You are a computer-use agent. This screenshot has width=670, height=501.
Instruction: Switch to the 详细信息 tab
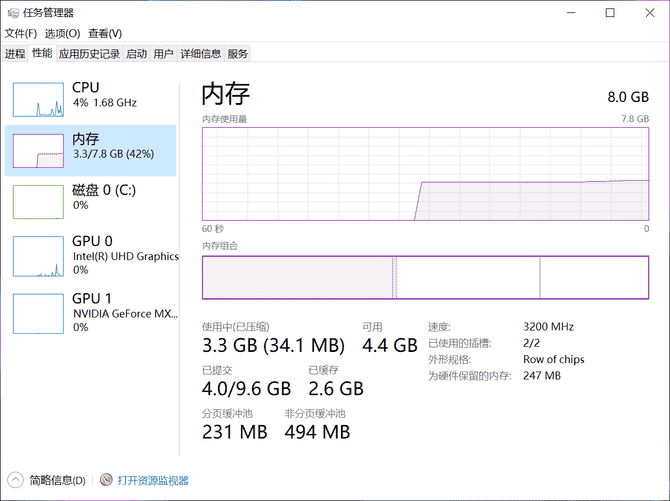pyautogui.click(x=201, y=54)
